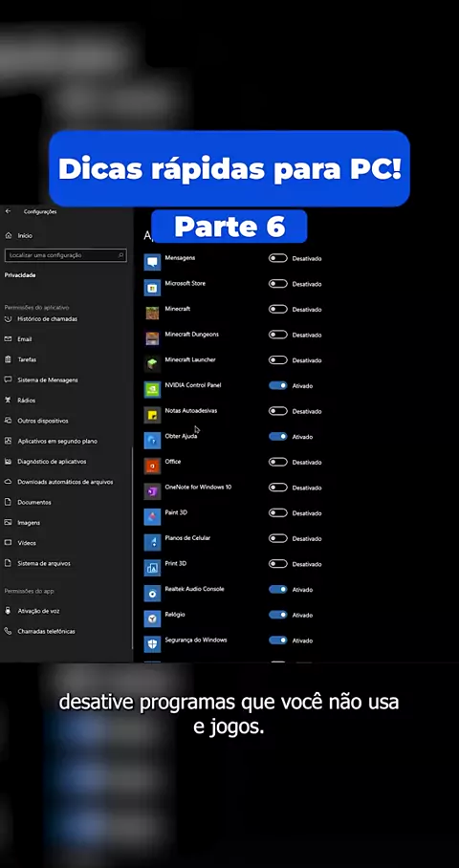
Task: Click the Print 3D app icon
Action: click(152, 568)
